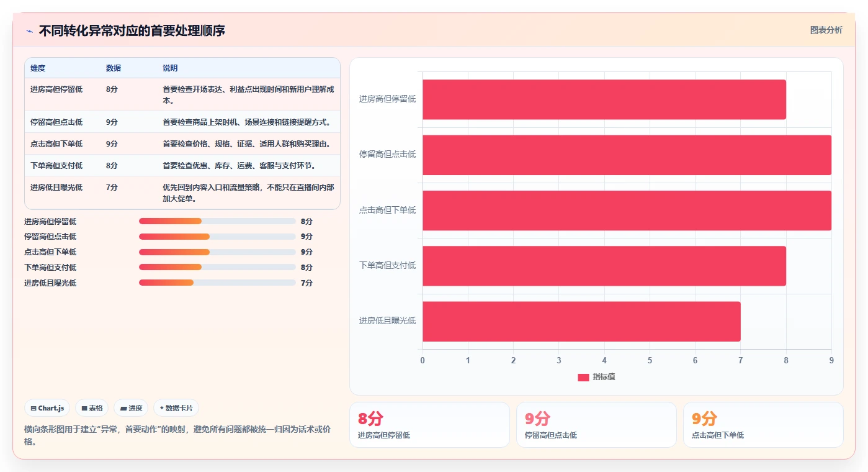Click the 停留高但点击低 progress bar

coord(217,237)
